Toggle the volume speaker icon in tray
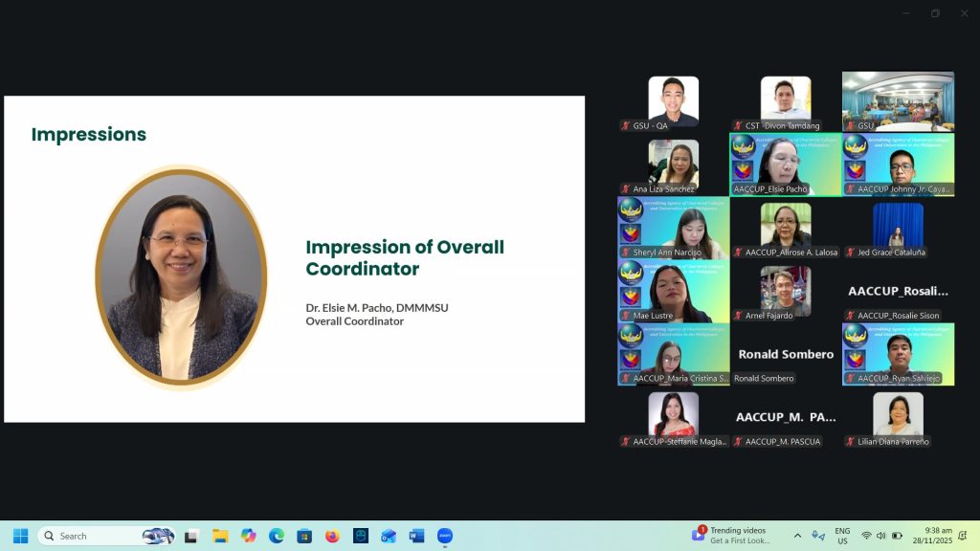Viewport: 980px width, 551px height. tap(880, 536)
